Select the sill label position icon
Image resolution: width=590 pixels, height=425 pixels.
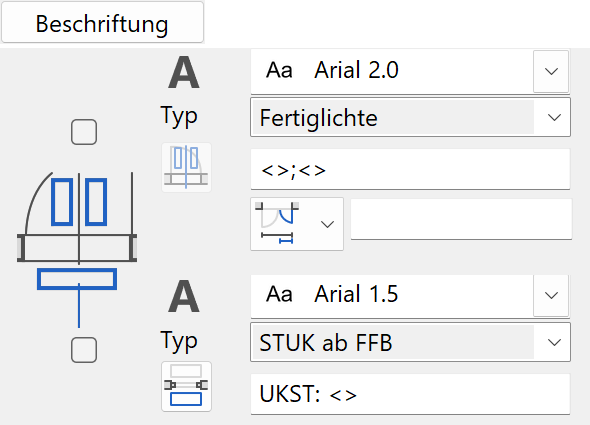point(186,386)
